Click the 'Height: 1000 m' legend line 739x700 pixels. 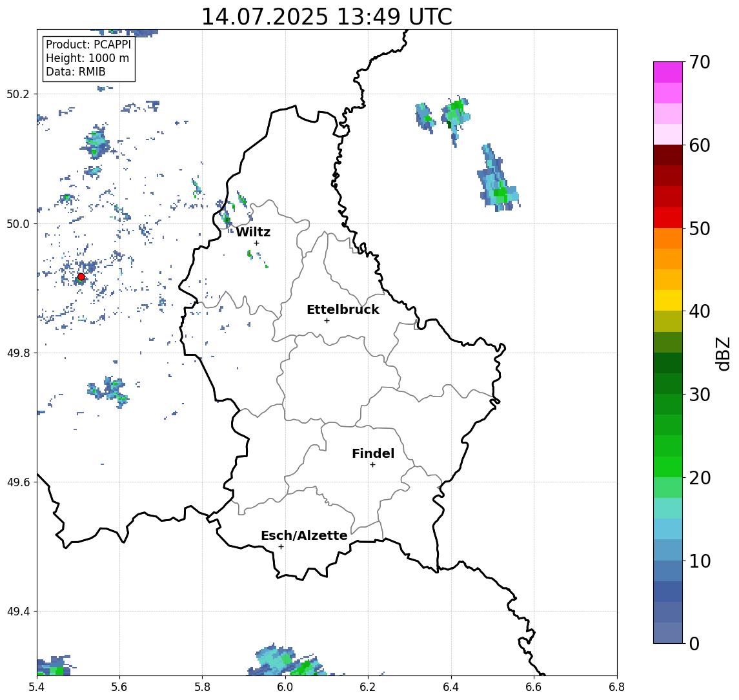coord(87,59)
